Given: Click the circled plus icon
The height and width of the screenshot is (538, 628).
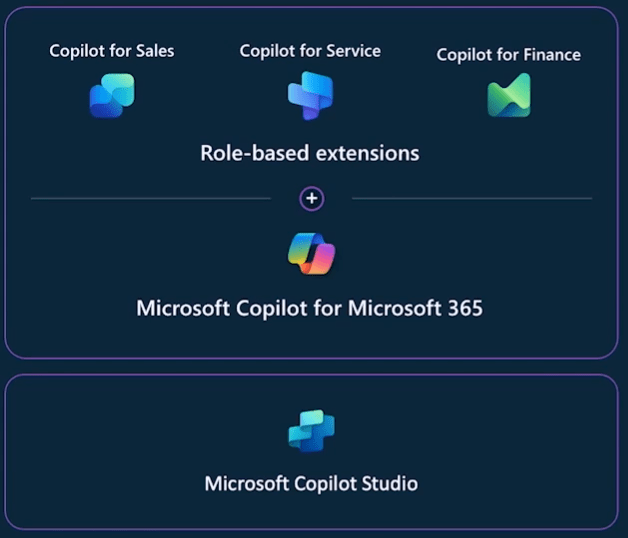Looking at the screenshot, I should point(312,199).
